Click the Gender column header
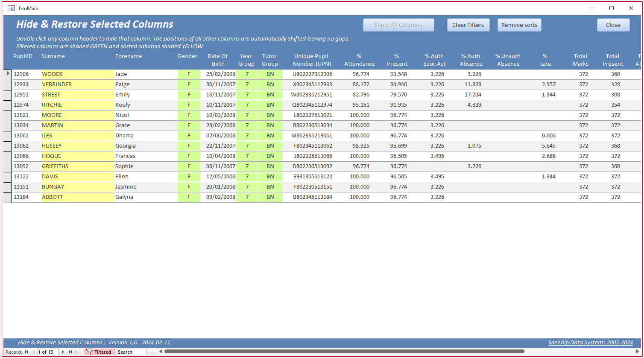Image resolution: width=644 pixels, height=358 pixels. click(187, 56)
